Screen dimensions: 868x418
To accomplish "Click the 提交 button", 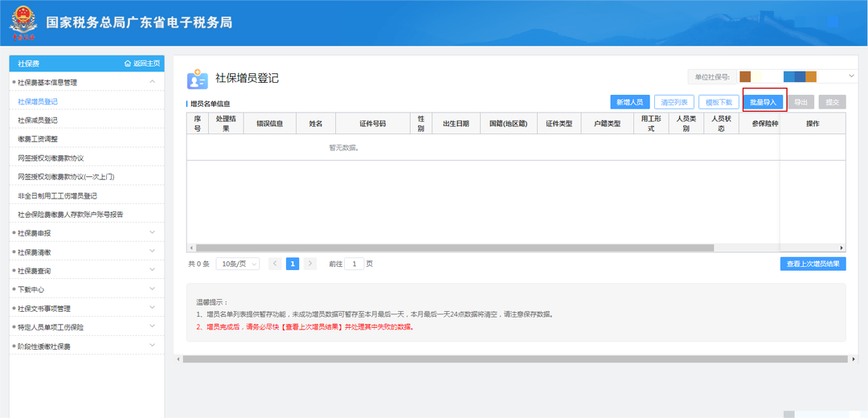I will click(833, 102).
